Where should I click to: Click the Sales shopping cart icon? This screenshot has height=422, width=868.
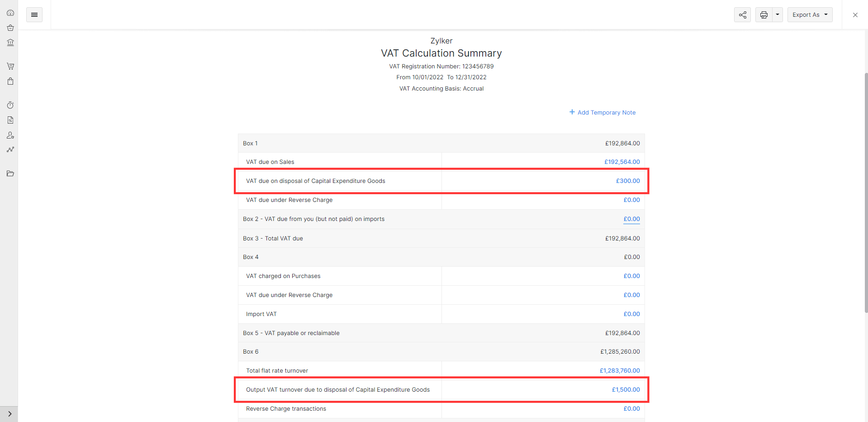pyautogui.click(x=10, y=66)
